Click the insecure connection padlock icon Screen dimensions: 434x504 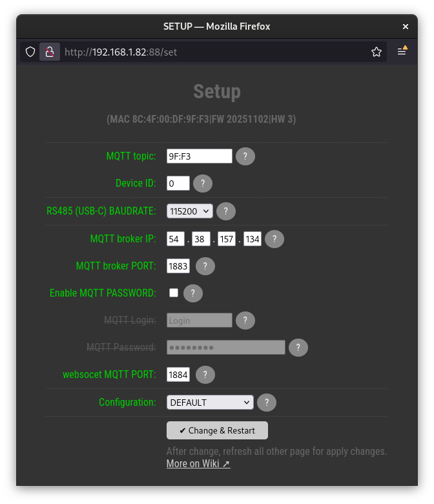[x=50, y=52]
